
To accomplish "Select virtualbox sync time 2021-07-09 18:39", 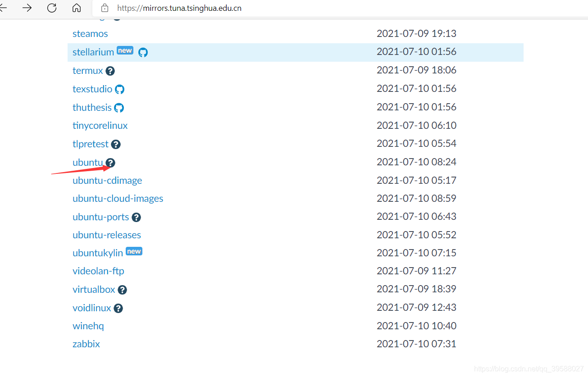I will click(416, 289).
